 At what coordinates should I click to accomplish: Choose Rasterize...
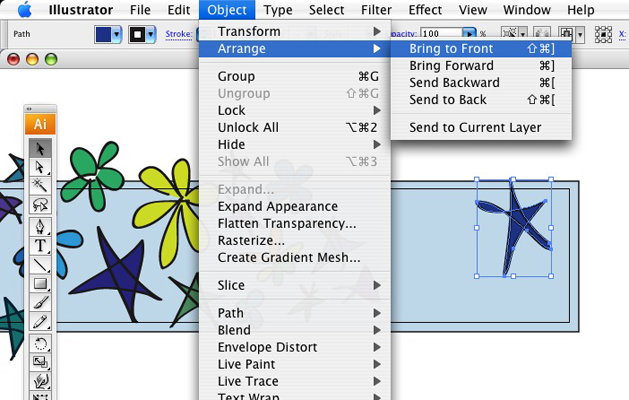[x=295, y=241]
